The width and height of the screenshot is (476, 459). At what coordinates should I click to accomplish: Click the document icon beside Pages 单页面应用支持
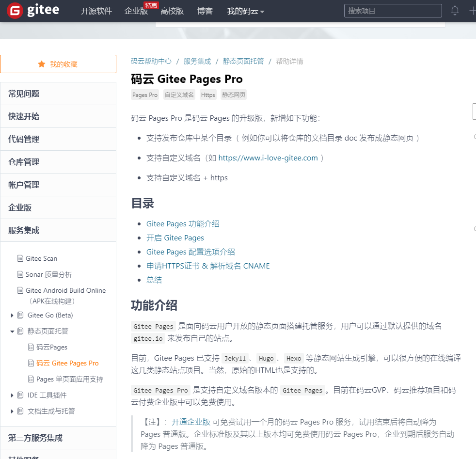click(x=31, y=379)
